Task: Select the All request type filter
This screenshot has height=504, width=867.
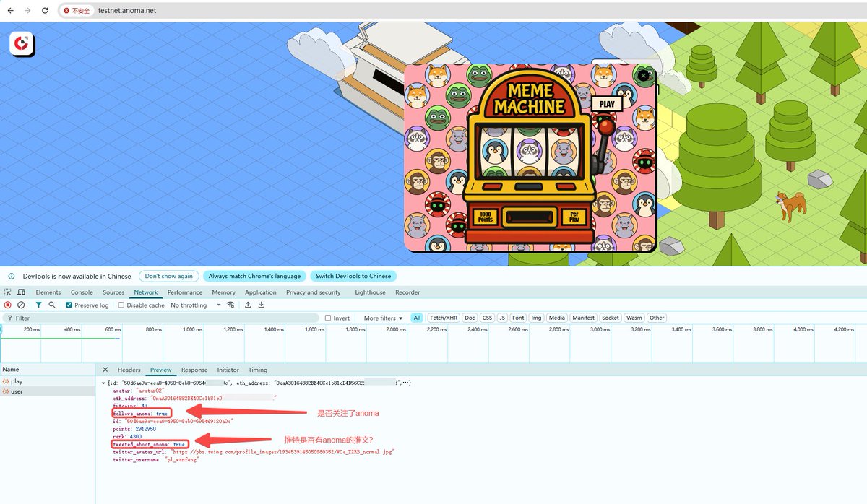Action: pyautogui.click(x=417, y=318)
